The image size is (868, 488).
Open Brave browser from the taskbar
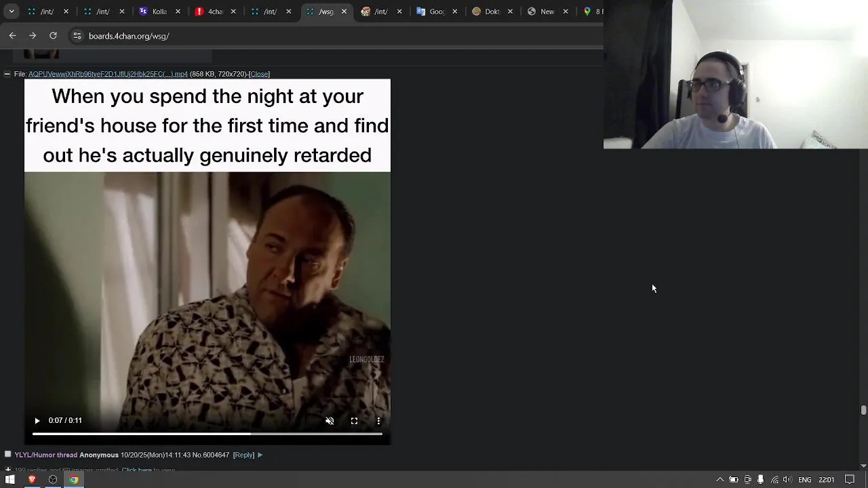click(32, 480)
